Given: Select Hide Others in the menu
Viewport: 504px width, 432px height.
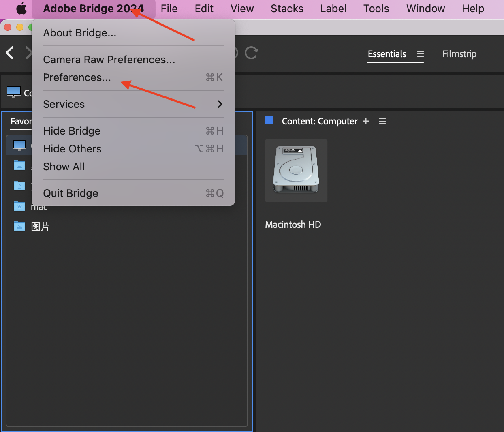Looking at the screenshot, I should point(73,149).
